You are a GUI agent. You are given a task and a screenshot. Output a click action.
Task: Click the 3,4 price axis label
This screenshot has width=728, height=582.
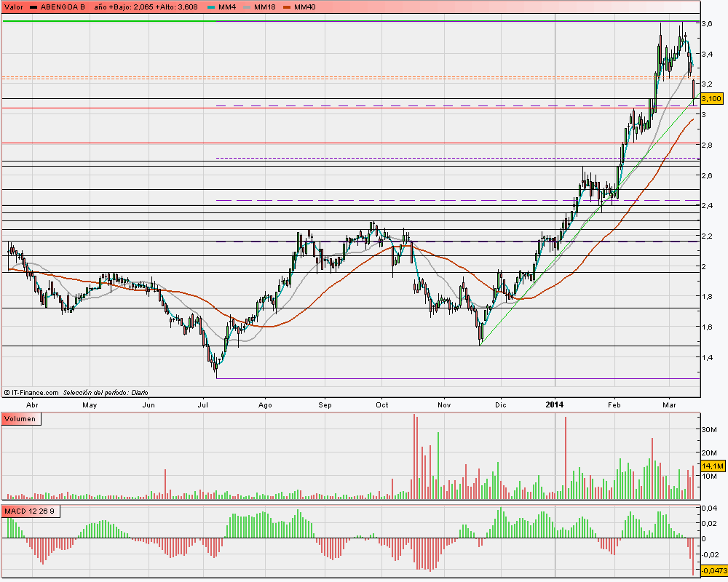coord(708,55)
